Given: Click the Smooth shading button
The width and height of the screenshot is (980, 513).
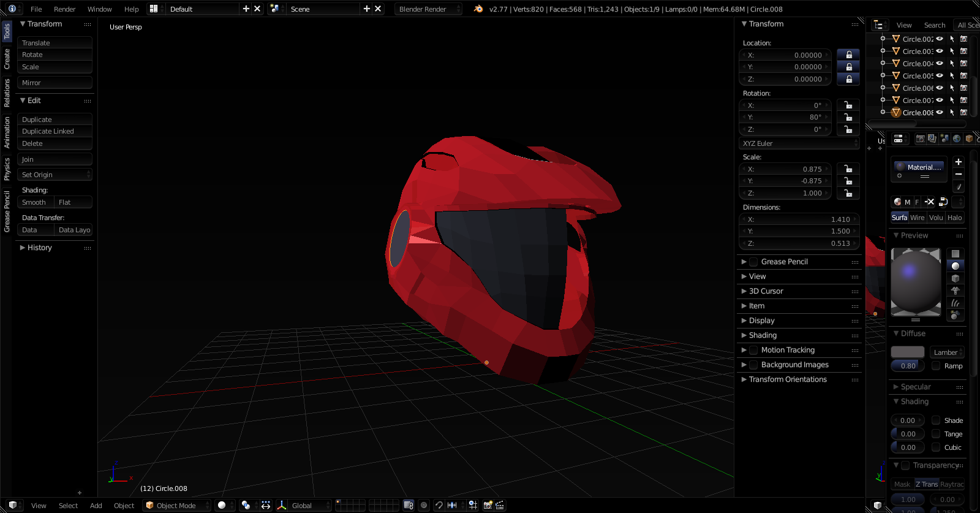Looking at the screenshot, I should pos(36,202).
